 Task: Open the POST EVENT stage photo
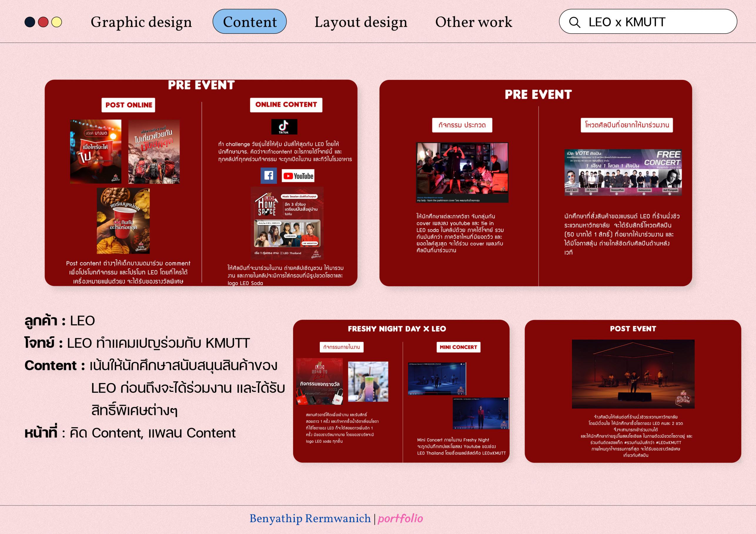633,374
